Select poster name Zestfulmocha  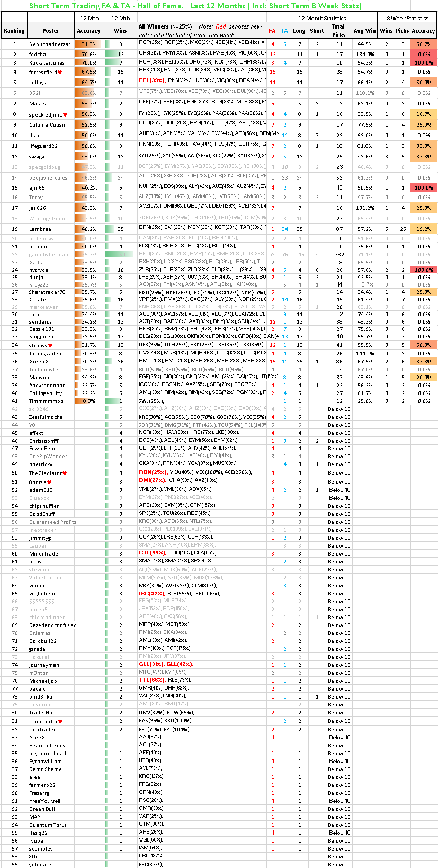(46, 417)
